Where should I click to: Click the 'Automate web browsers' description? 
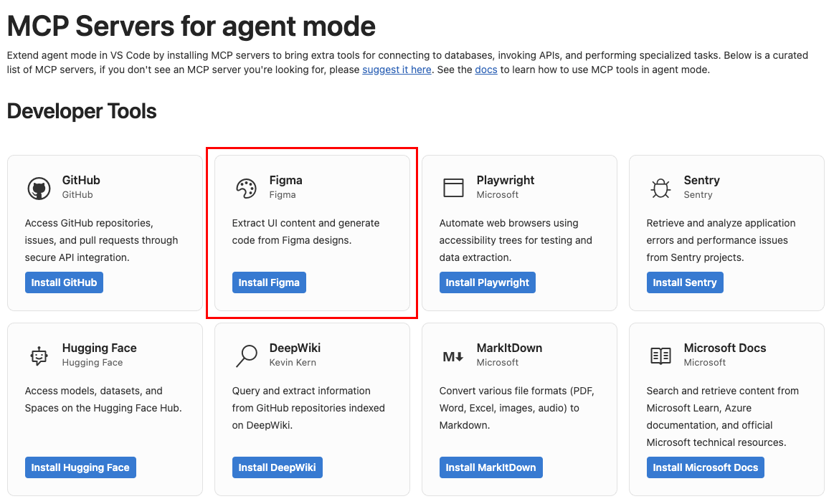point(516,240)
